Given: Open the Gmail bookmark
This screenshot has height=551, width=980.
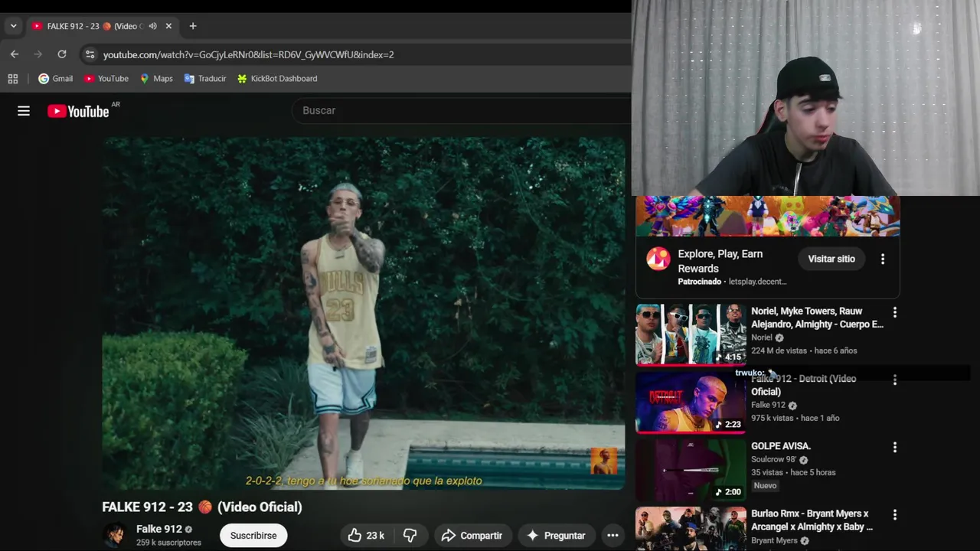Looking at the screenshot, I should pyautogui.click(x=56, y=79).
